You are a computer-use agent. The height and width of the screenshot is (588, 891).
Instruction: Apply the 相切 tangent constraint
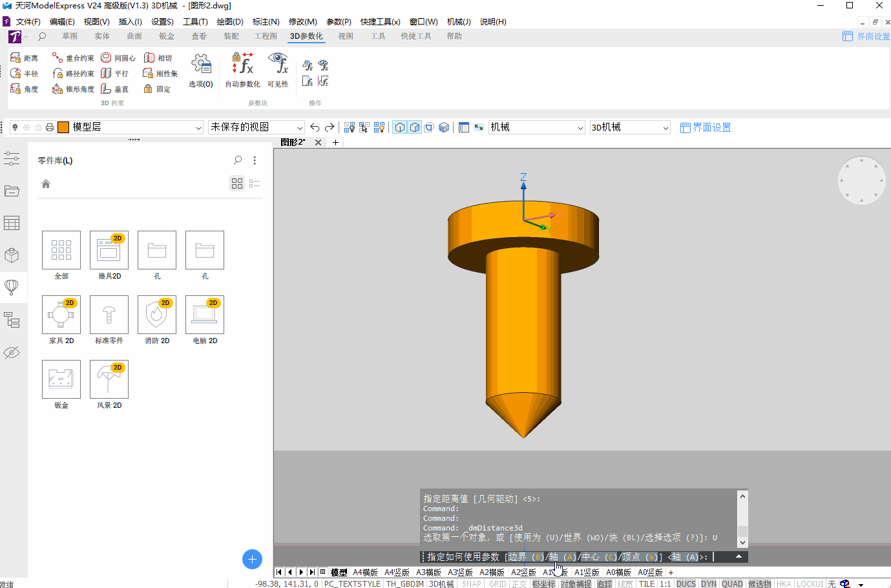tap(158, 58)
